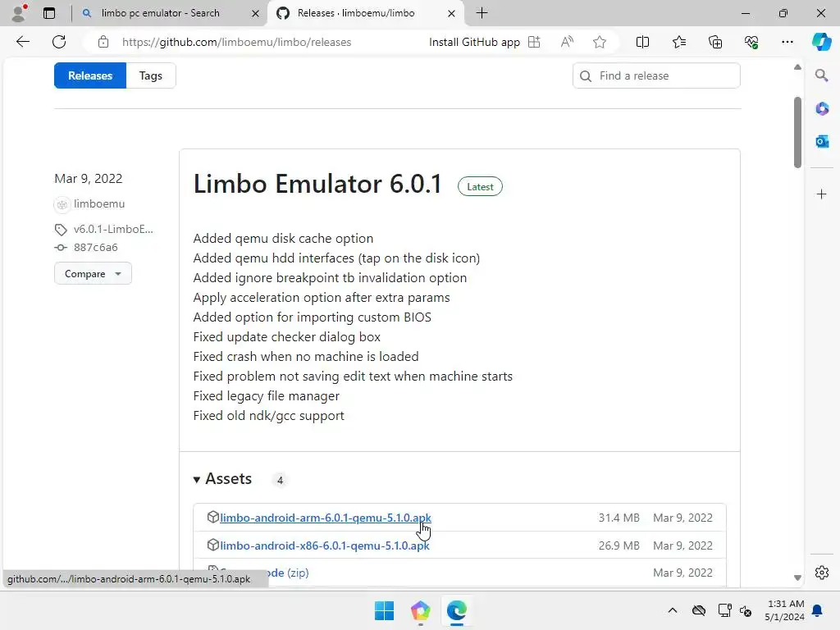Switch to the Tags tab
Screen dimensions: 840x630
(151, 75)
